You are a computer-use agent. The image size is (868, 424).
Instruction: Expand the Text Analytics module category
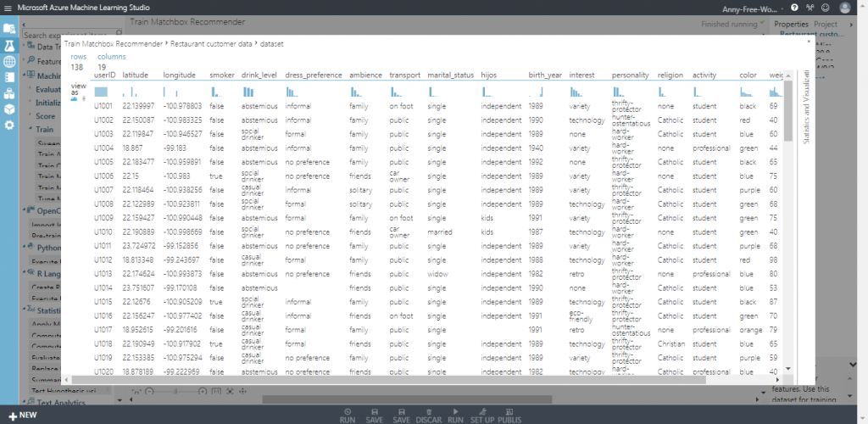click(x=24, y=403)
